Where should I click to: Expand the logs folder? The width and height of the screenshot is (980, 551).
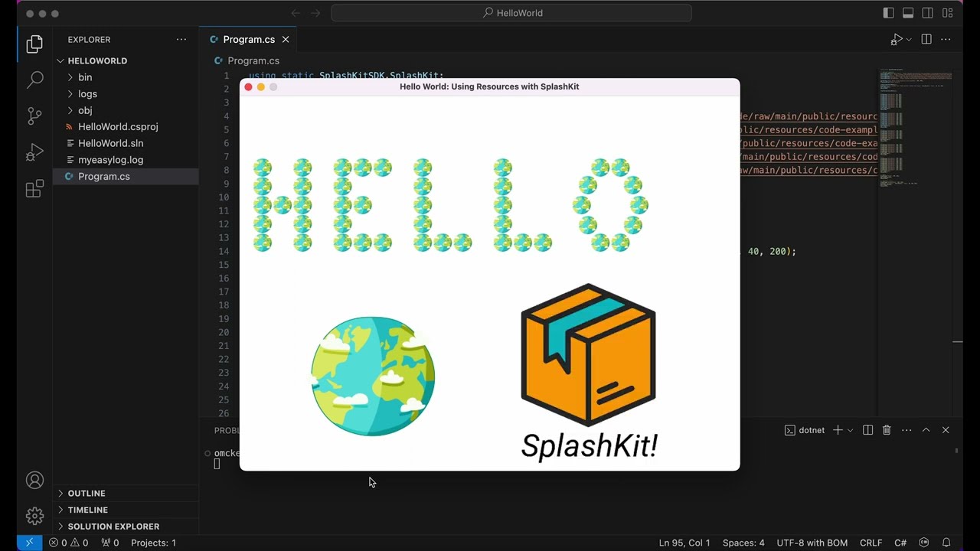pos(126,94)
